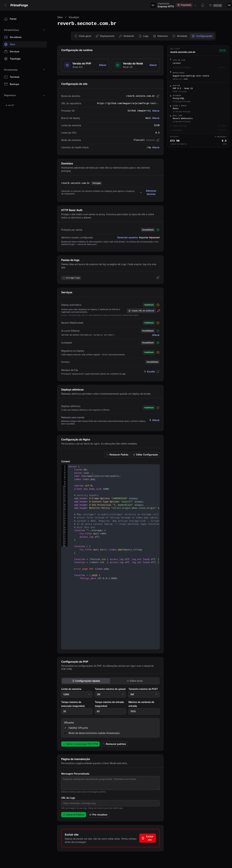Open Servidores in the sidebar
Image resolution: width=232 pixels, height=868 pixels.
(x=25, y=37)
